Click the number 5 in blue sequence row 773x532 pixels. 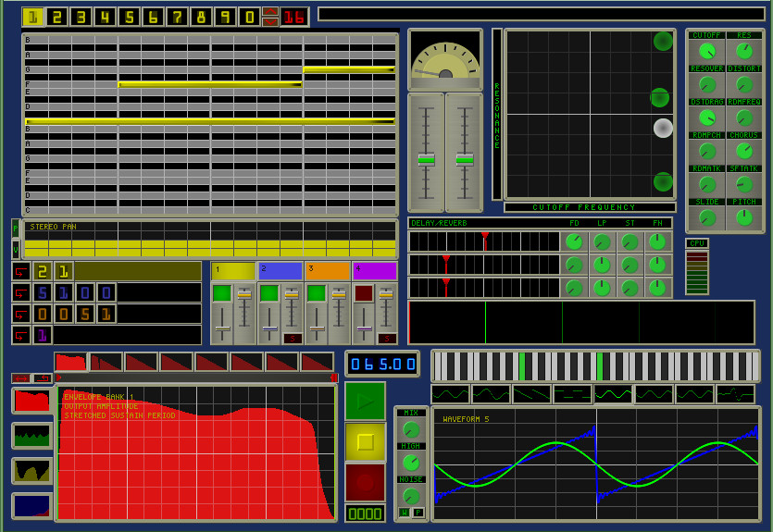[43, 292]
